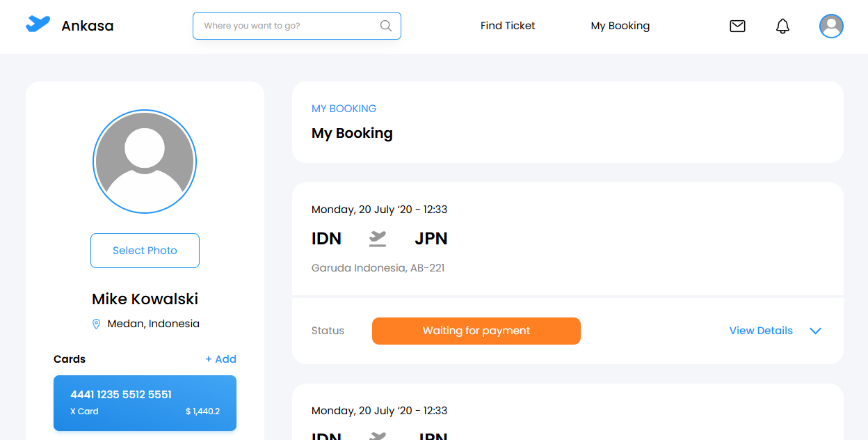Click the + Add card link
Viewport: 868px width, 440px height.
pyautogui.click(x=220, y=359)
